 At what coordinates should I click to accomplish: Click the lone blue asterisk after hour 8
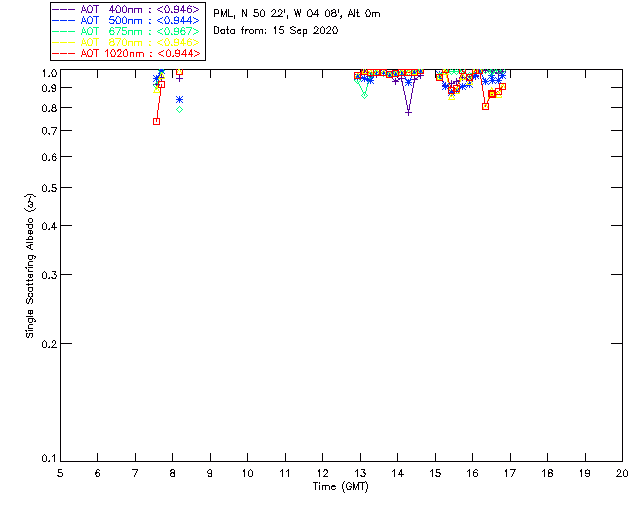click(179, 100)
